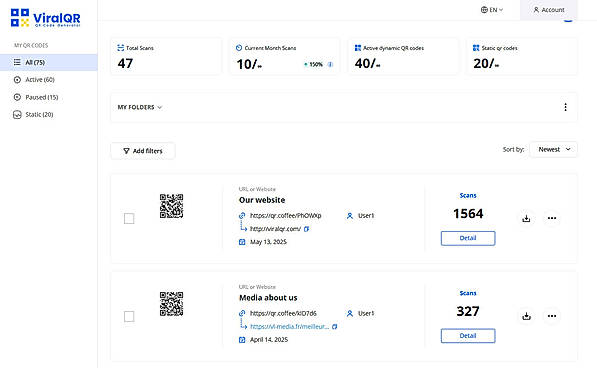
Task: Select the Our website checkbox
Action: pyautogui.click(x=129, y=218)
